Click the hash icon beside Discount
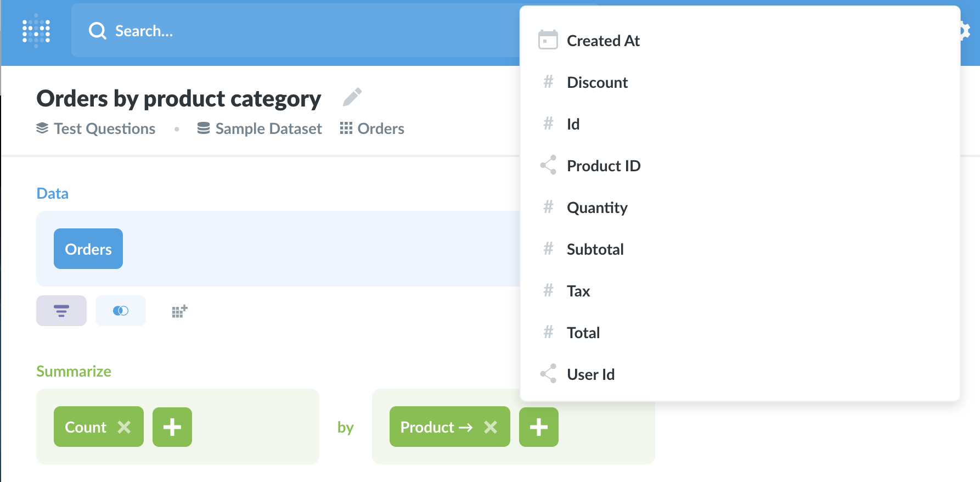Screen dimensions: 980x482 pyautogui.click(x=548, y=82)
